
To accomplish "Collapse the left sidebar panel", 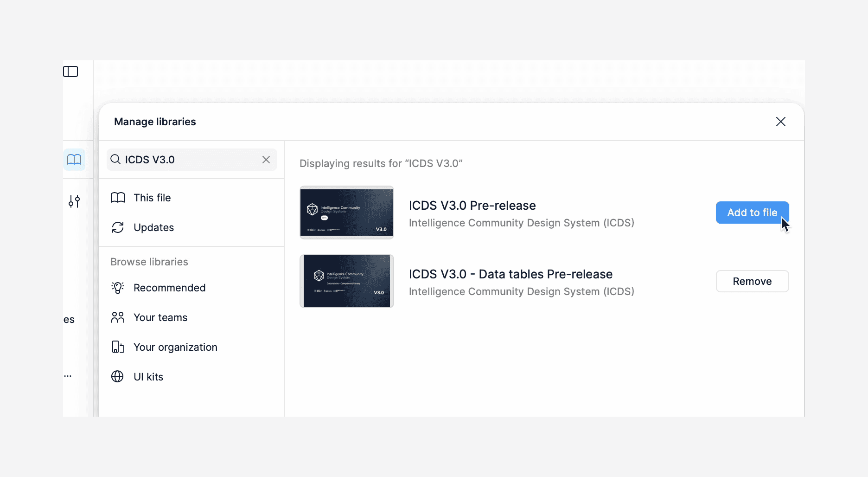I will coord(70,71).
